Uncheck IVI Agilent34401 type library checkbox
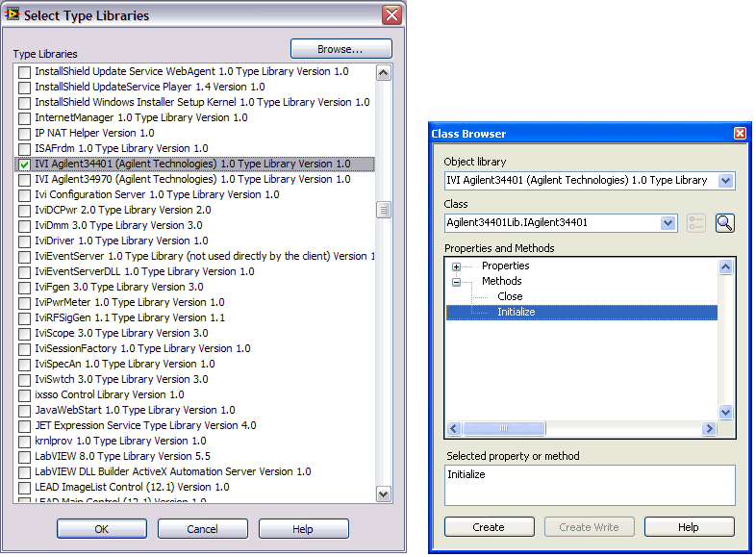The height and width of the screenshot is (557, 756). [x=24, y=165]
